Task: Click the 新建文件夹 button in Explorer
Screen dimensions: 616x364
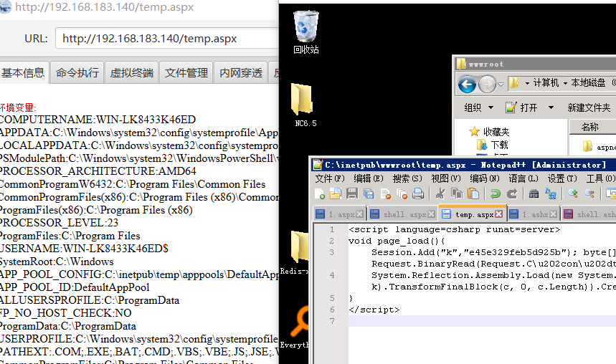Action: (589, 107)
